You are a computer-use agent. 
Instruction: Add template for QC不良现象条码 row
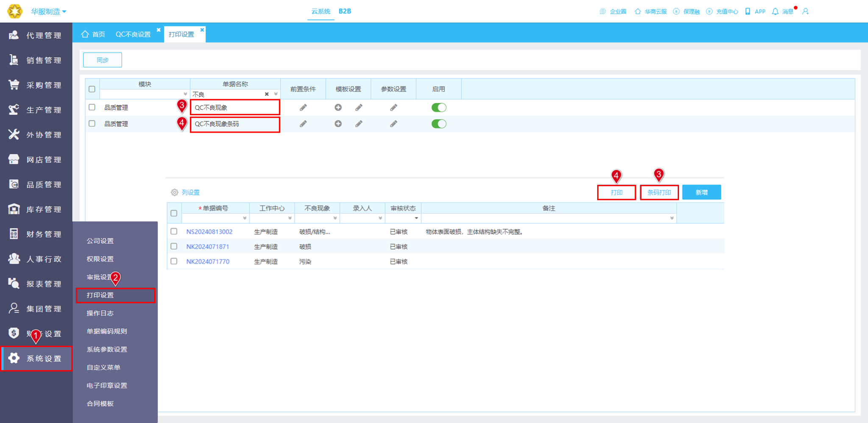(x=338, y=124)
